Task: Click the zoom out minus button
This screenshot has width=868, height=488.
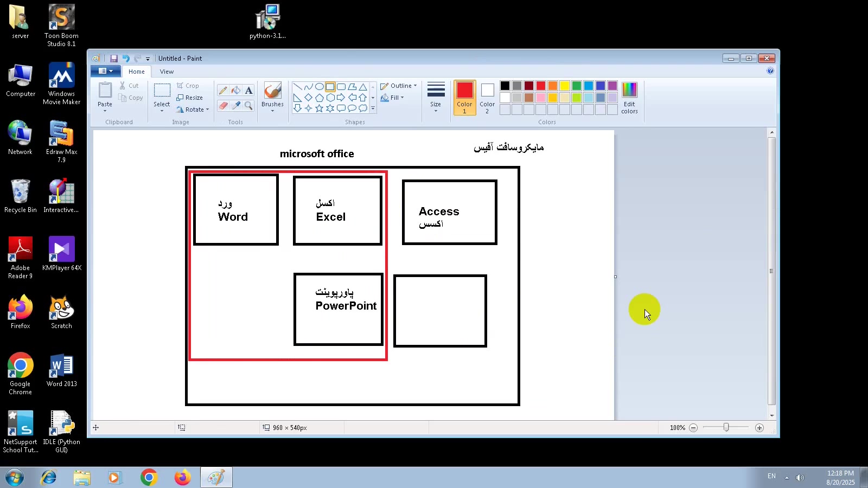Action: 693,428
